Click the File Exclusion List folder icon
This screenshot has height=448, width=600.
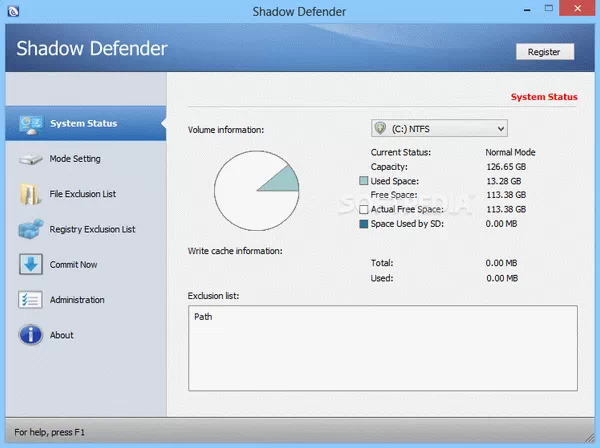[x=30, y=194]
